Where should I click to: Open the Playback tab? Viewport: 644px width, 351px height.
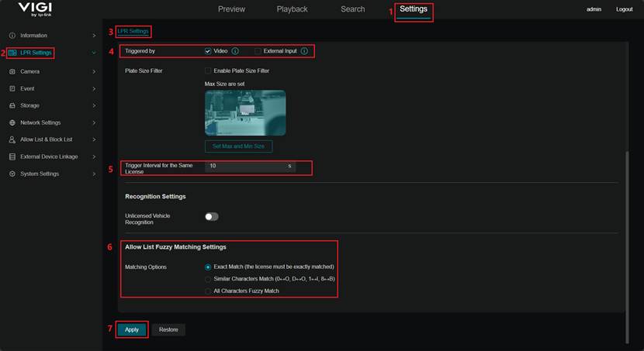(292, 9)
